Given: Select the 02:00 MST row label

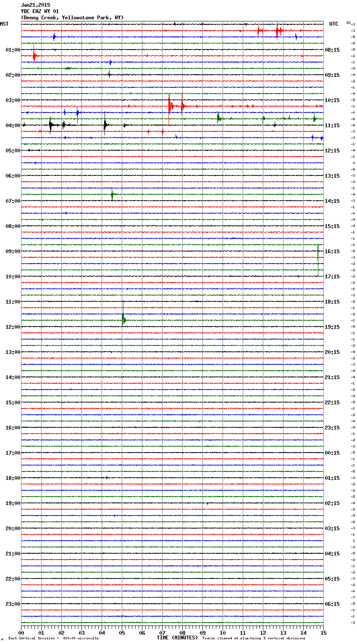Looking at the screenshot, I should 13,75.
